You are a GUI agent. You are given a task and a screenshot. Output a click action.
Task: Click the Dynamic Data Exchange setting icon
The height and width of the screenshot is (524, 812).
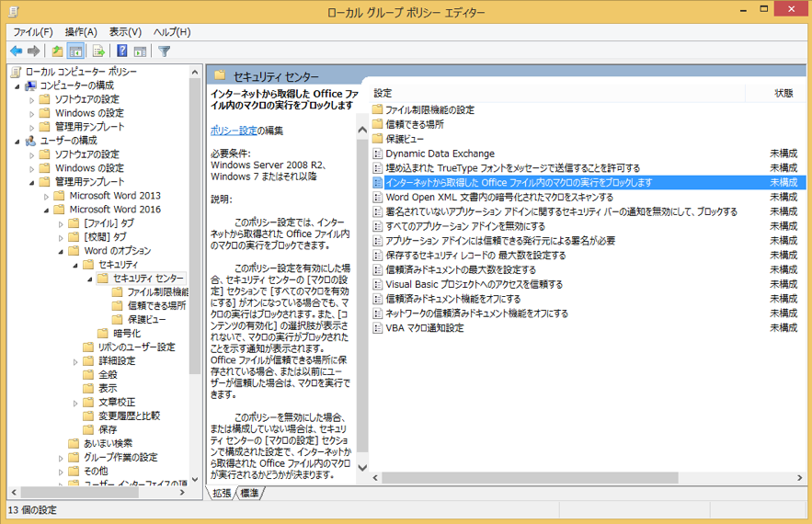point(378,154)
